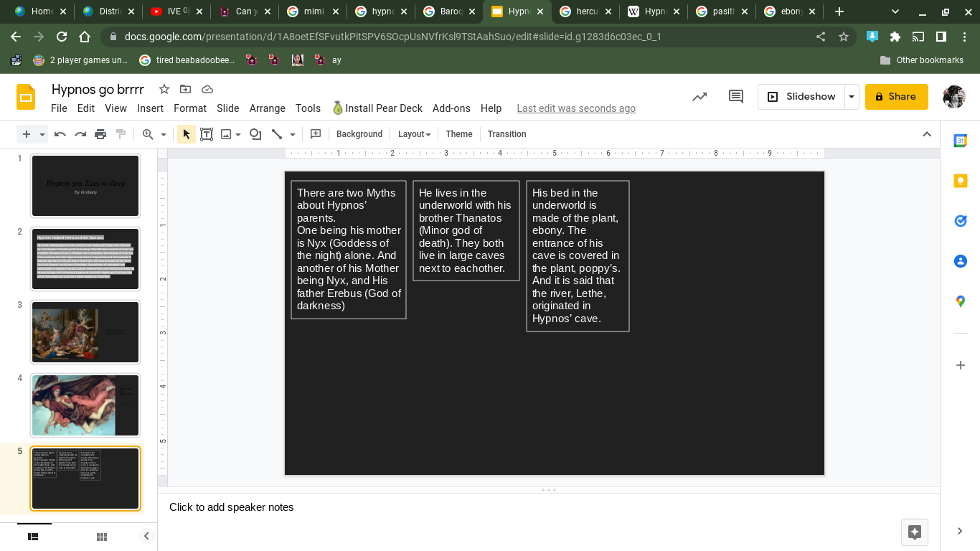Select slide 3 thumbnail
The width and height of the screenshot is (980, 551).
point(85,332)
